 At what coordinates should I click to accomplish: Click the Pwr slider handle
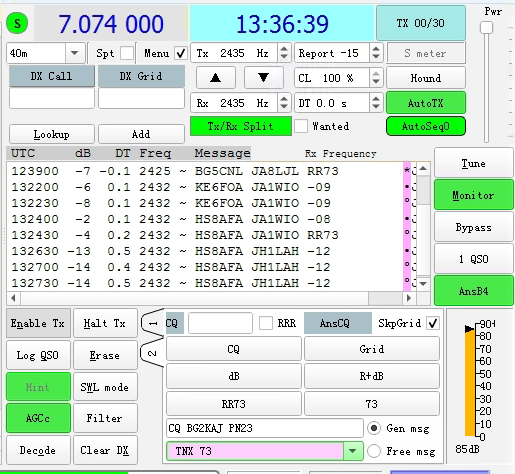tap(487, 27)
